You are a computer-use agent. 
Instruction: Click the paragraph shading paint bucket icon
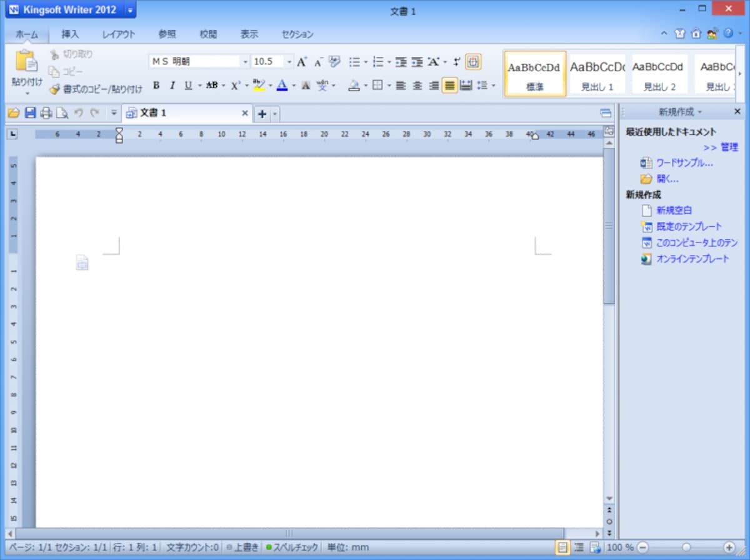click(354, 85)
